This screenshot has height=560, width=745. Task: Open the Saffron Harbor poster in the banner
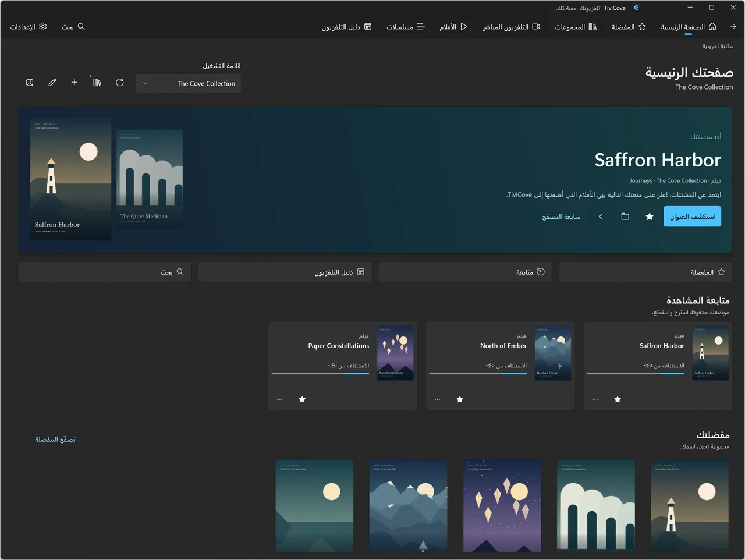(x=70, y=179)
